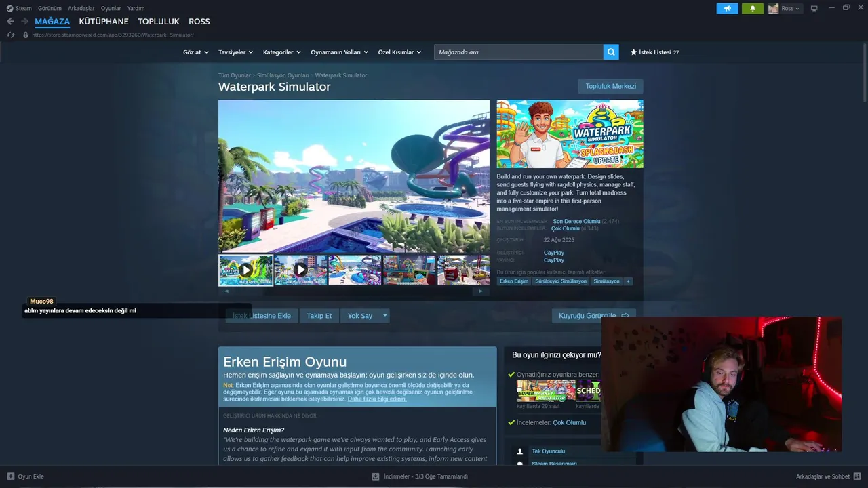The width and height of the screenshot is (868, 488).
Task: Open the Oyunlar menu
Action: click(x=111, y=8)
